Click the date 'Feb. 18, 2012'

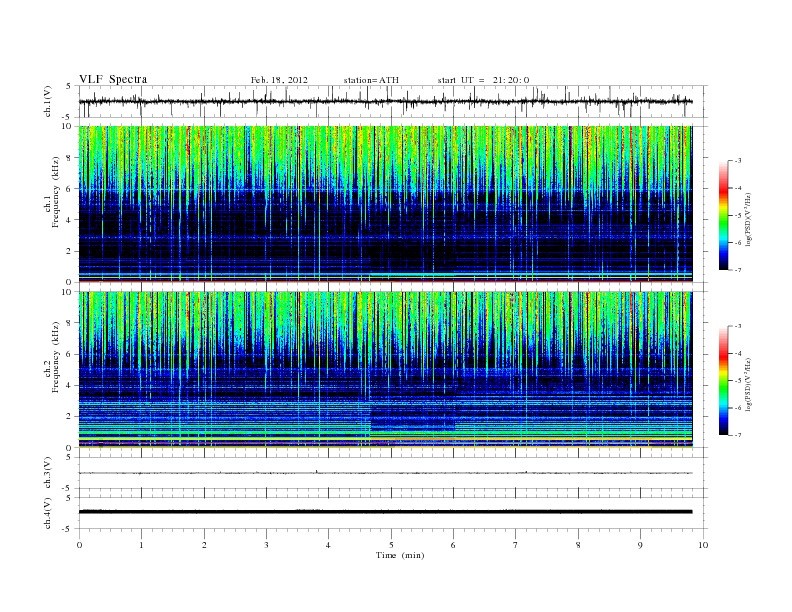pyautogui.click(x=279, y=80)
